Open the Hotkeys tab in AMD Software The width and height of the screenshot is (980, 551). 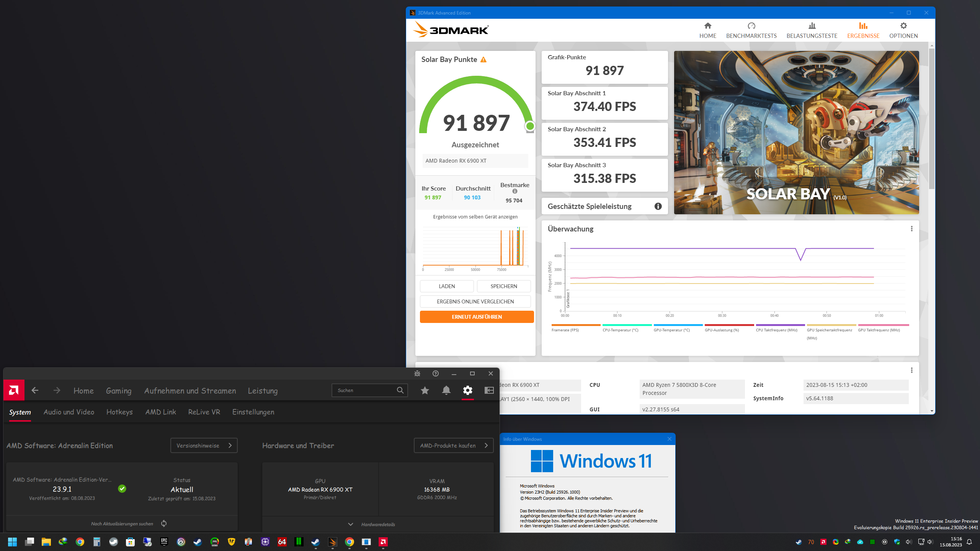(x=119, y=412)
